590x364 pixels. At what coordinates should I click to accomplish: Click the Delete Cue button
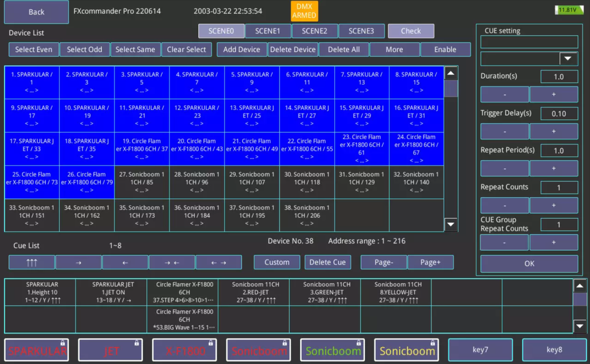click(x=327, y=262)
